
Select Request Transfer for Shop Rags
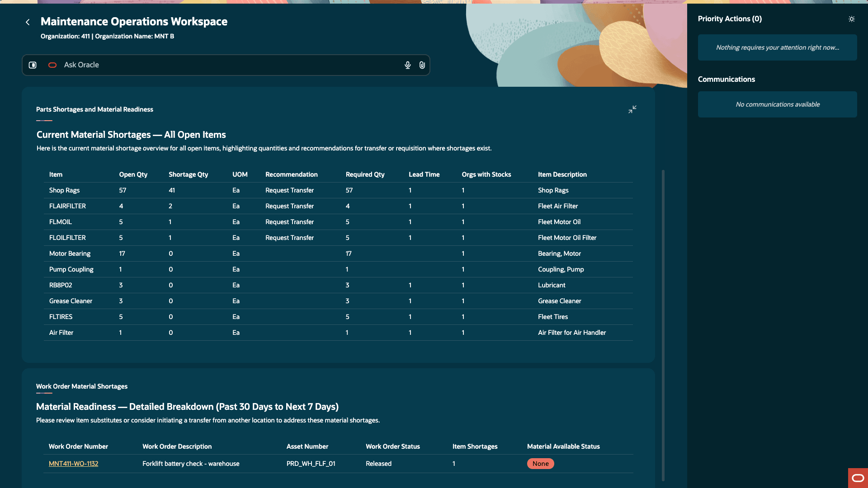(x=289, y=190)
